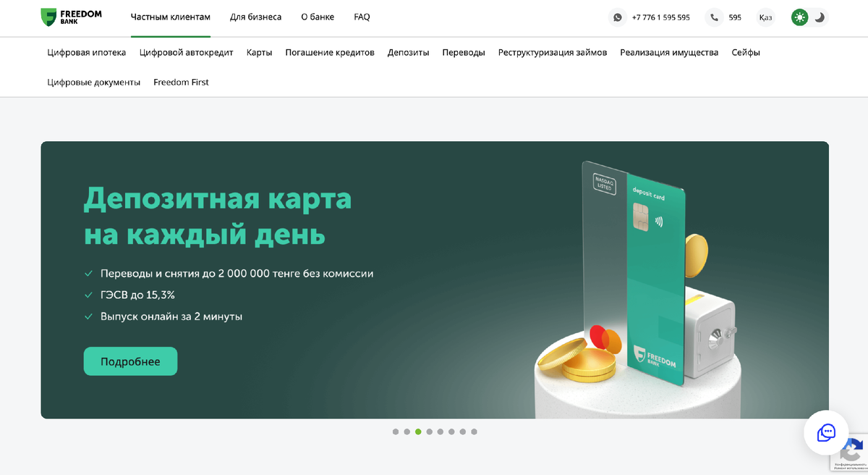
Task: Go to Реализация имущества
Action: [x=669, y=52]
